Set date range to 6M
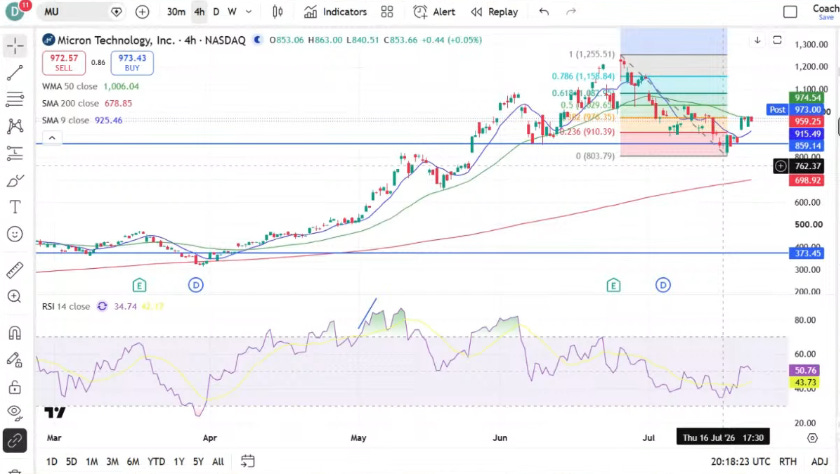 click(133, 461)
